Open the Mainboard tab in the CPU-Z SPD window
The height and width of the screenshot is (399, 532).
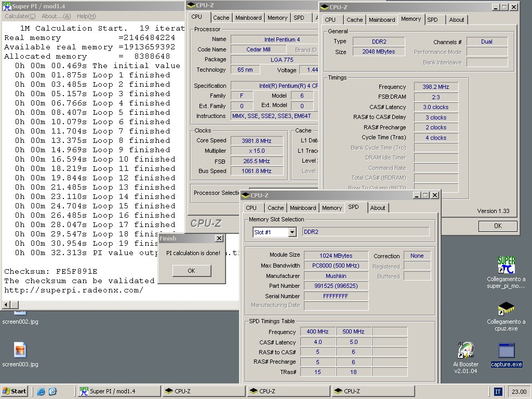coord(303,208)
